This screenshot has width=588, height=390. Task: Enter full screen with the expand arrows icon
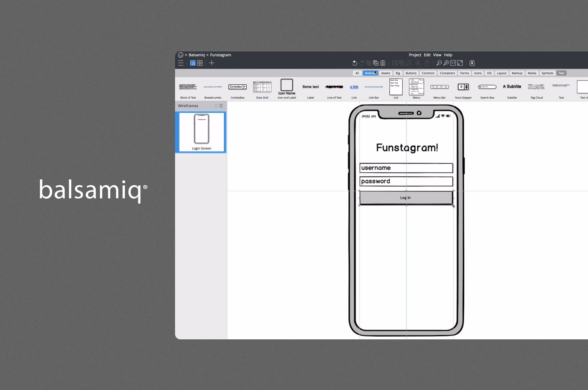(x=460, y=63)
